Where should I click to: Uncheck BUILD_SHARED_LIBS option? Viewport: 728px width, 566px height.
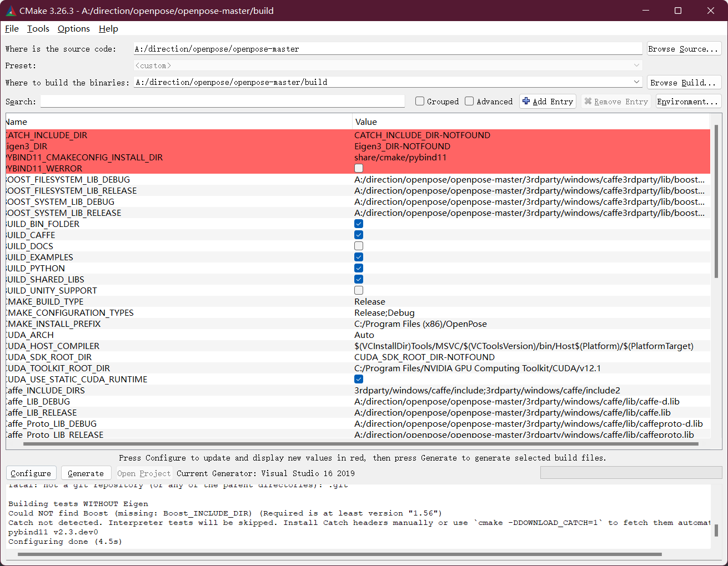(359, 279)
